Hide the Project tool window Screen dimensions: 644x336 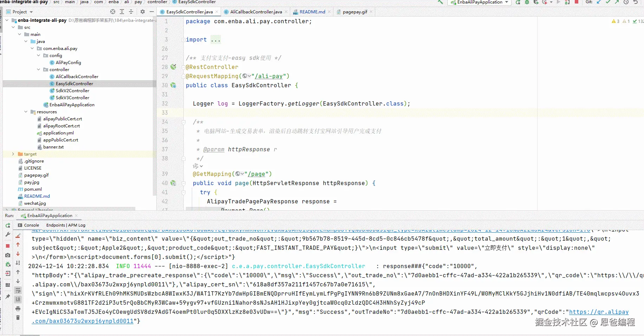click(x=152, y=12)
